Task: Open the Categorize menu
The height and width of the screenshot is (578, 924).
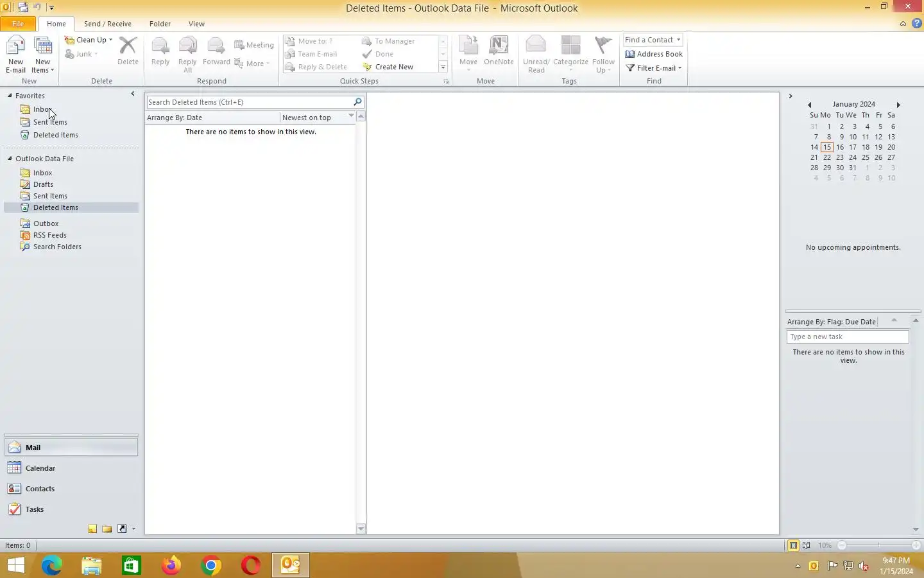Action: tap(570, 53)
